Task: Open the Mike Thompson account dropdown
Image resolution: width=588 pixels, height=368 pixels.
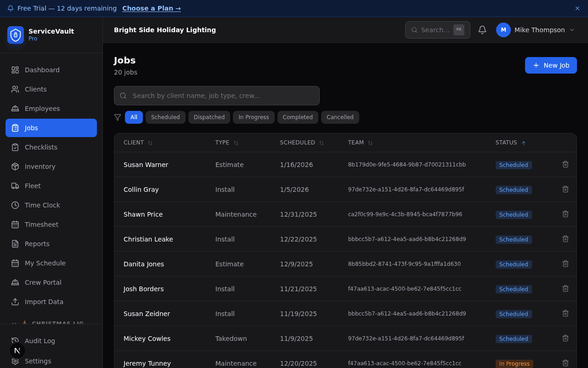Action: click(x=536, y=30)
